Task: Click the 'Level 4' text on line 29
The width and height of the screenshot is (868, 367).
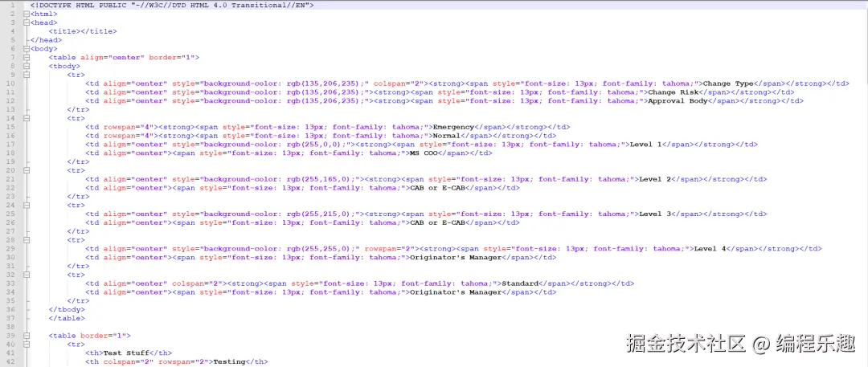Action: 710,248
